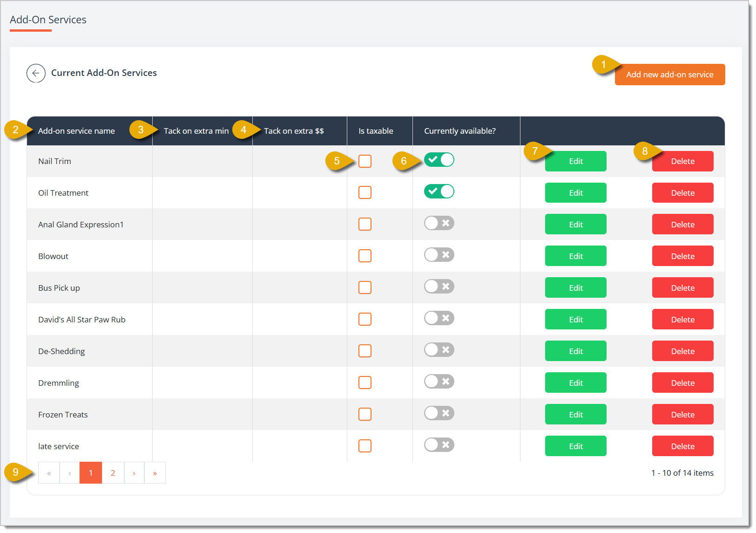Screen dimensions: 756x533
Task: Edit the Oil Treatment service
Action: (576, 193)
